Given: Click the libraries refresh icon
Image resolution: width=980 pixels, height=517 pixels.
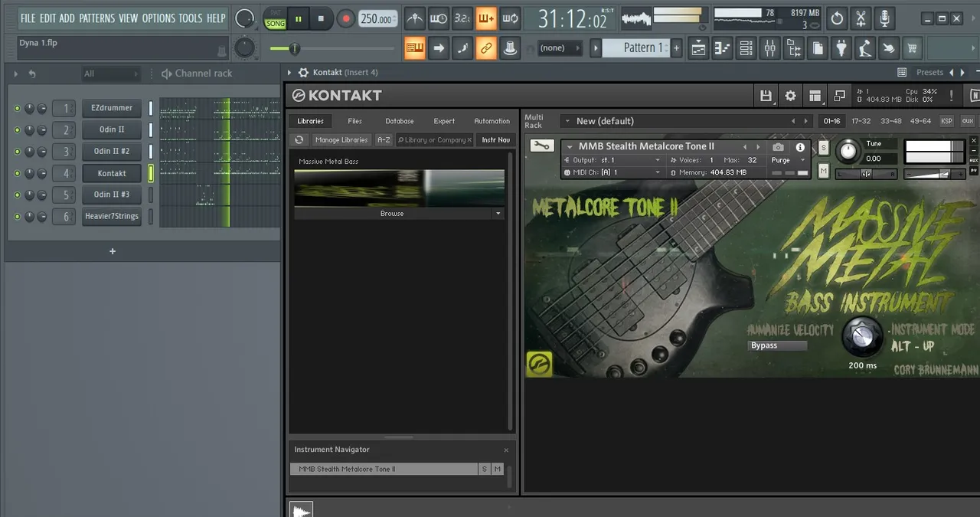Looking at the screenshot, I should coord(299,140).
